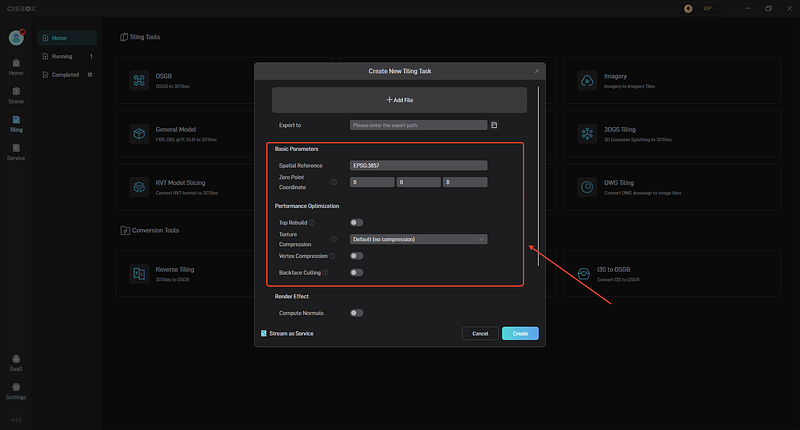This screenshot has width=800, height=430.
Task: Click the Spatial Reference EPSG:3857 field
Action: click(418, 165)
